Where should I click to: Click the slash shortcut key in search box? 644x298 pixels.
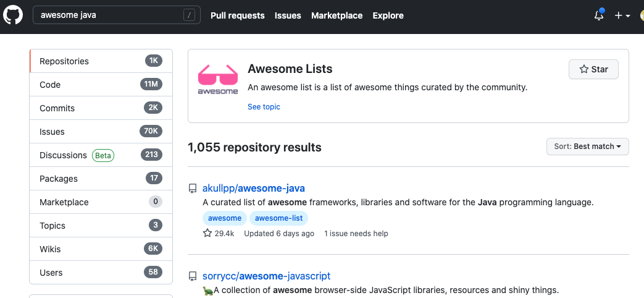pyautogui.click(x=189, y=15)
